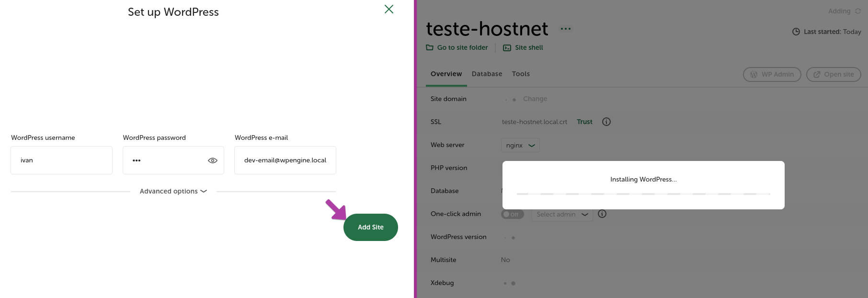Switch to the Overview tab
This screenshot has height=298, width=868.
coord(446,74)
